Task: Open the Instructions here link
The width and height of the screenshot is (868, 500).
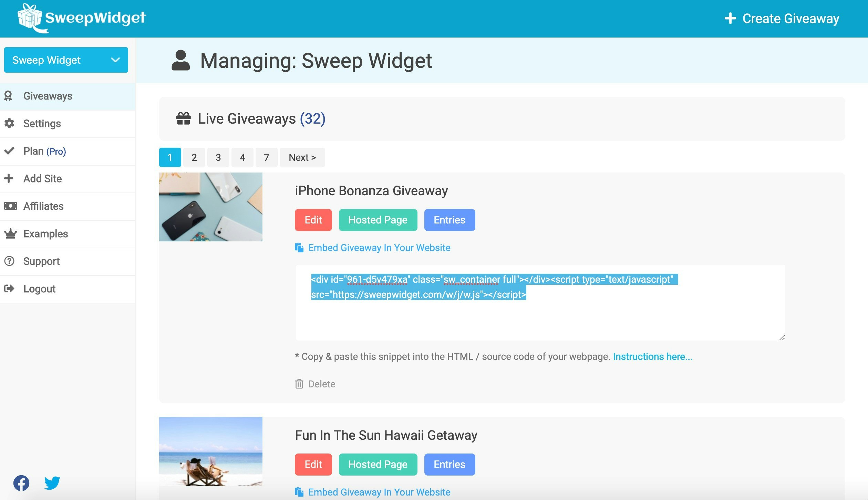Action: [x=652, y=356]
